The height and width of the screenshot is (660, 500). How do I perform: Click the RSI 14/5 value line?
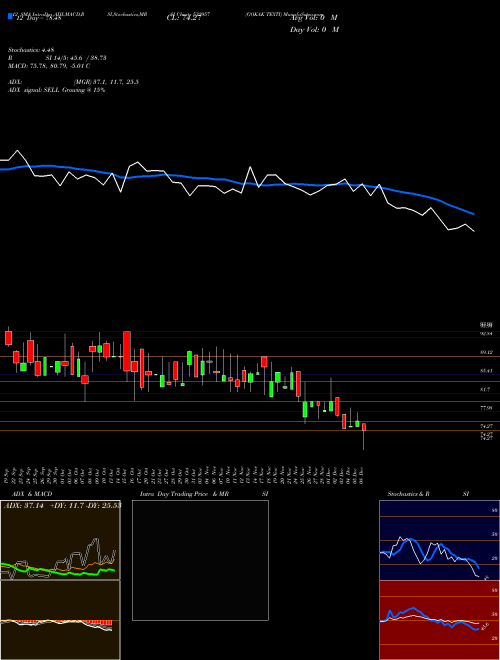tap(57, 58)
